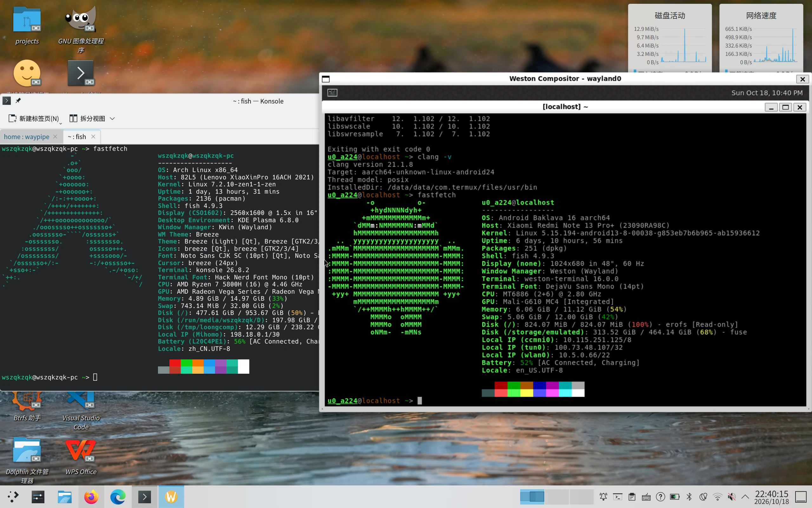Select the GNU image manipulation program icon

81,29
